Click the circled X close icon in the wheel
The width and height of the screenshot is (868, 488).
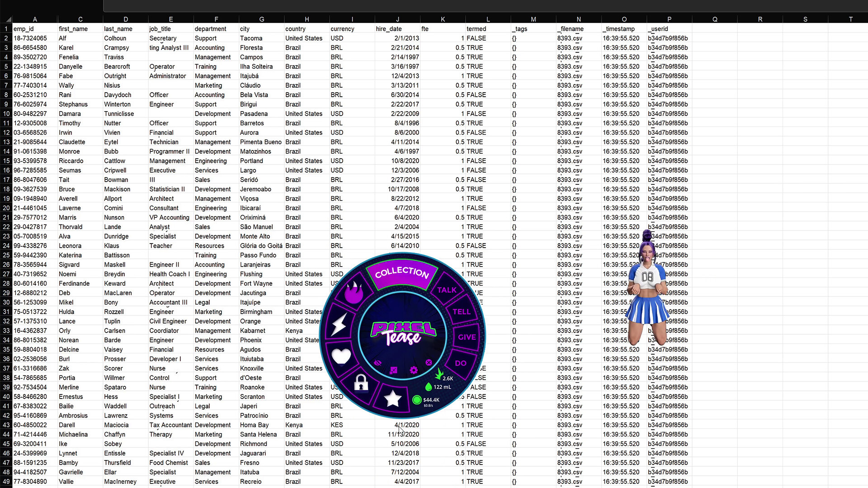pos(429,362)
